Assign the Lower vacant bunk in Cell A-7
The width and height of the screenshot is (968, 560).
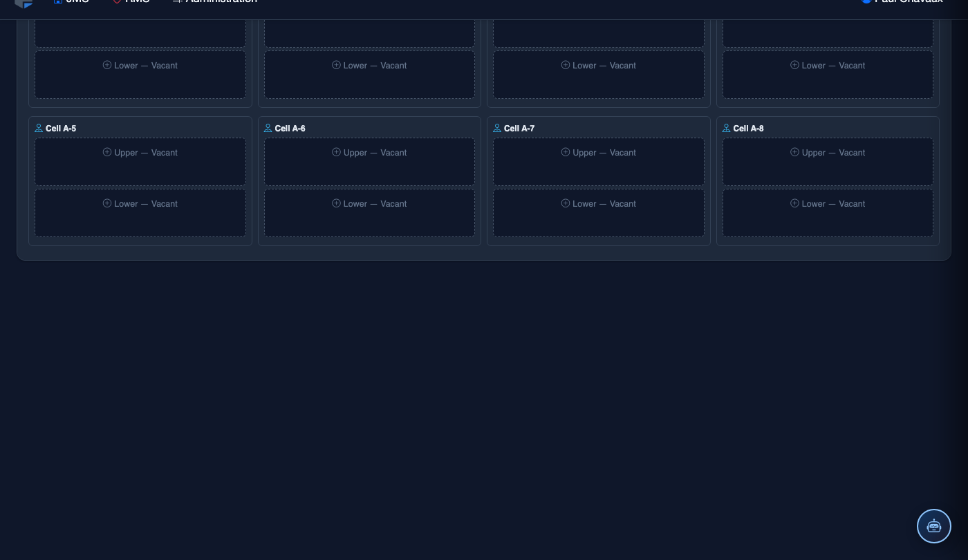point(599,213)
